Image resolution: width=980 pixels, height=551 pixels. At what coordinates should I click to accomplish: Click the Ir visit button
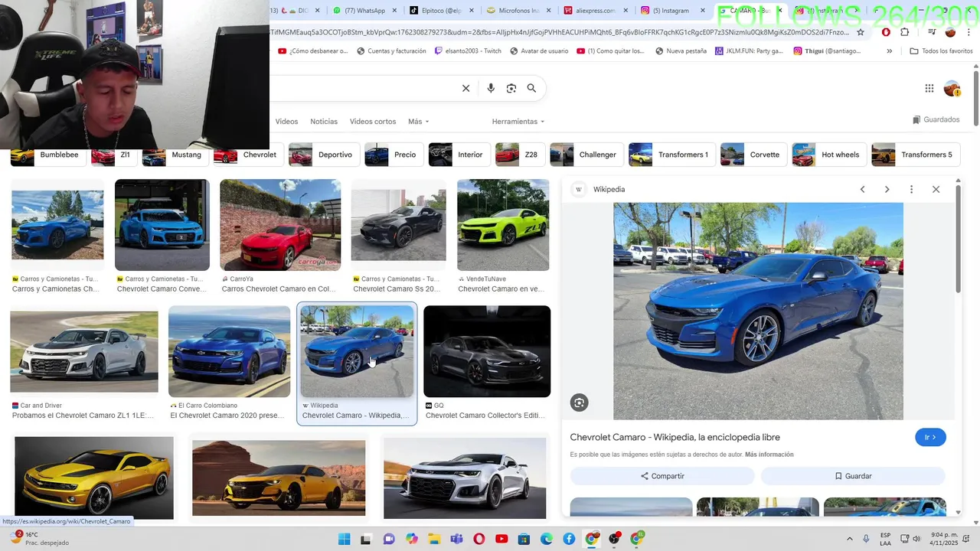(x=930, y=437)
